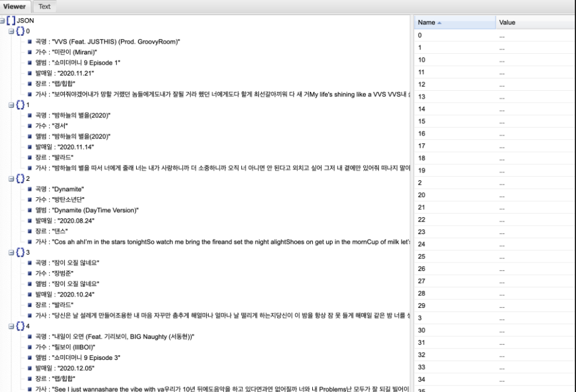This screenshot has height=392, width=576.
Task: Collapse object node 4
Action: (11, 326)
